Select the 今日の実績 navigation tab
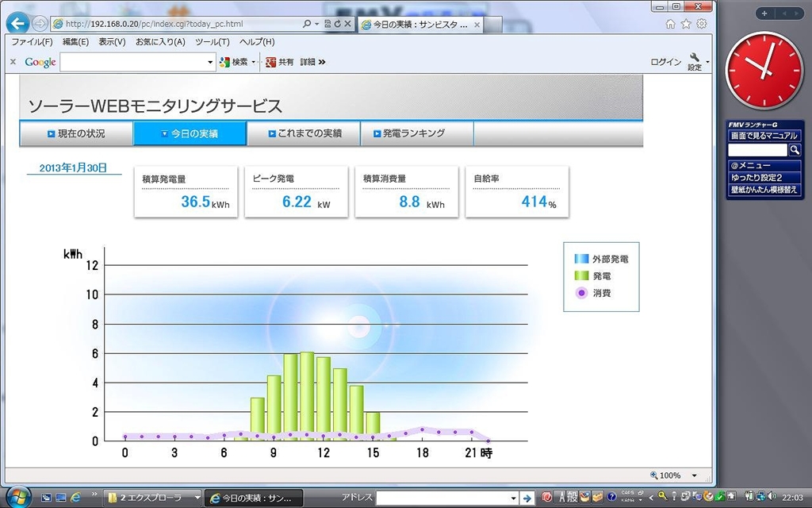The image size is (812, 508). tap(190, 133)
